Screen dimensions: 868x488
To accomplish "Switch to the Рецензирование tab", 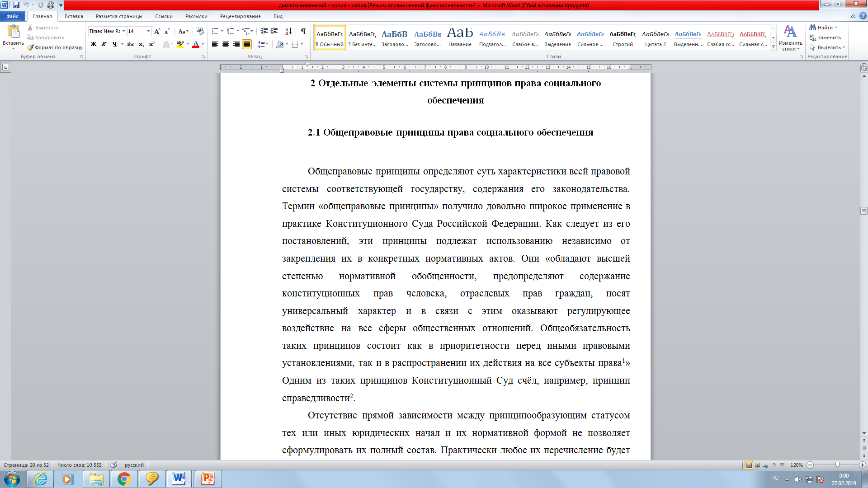I will [240, 16].
